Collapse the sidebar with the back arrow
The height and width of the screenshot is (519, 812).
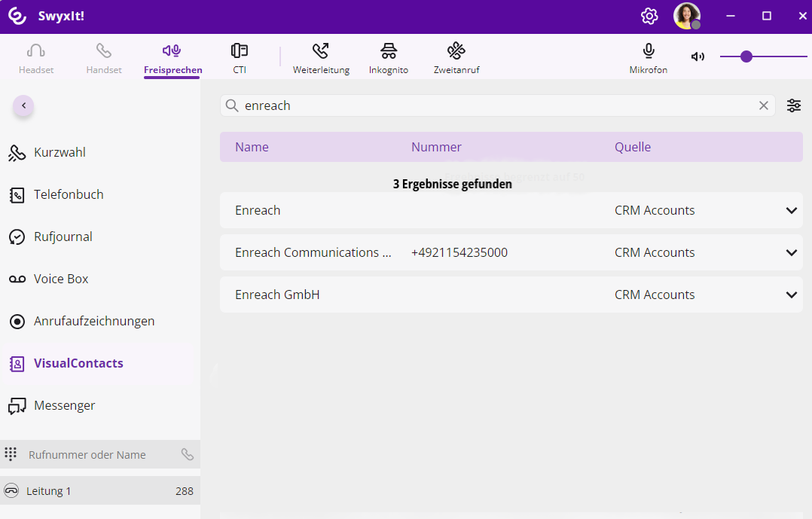23,105
